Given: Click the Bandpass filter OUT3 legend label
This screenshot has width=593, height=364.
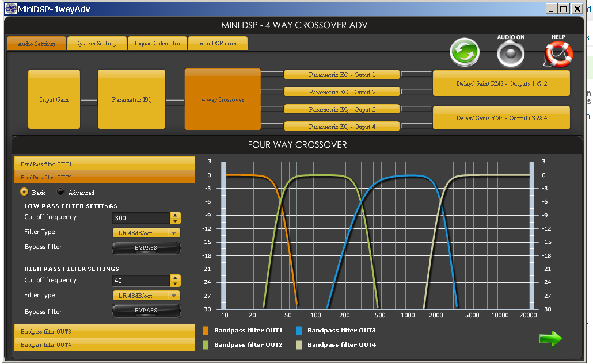Looking at the screenshot, I should (x=341, y=331).
